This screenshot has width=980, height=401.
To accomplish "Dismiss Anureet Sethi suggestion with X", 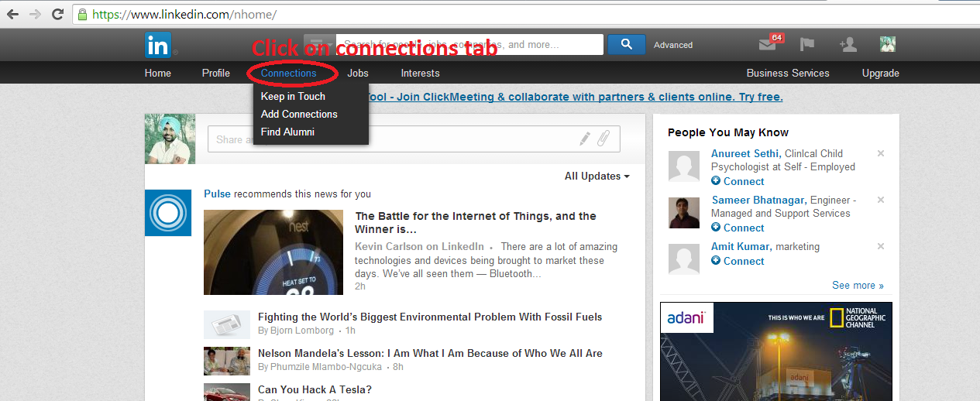I will click(881, 153).
